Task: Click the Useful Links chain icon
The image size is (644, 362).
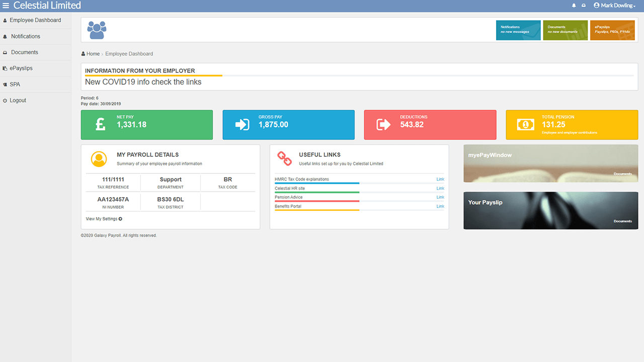Action: point(285,159)
